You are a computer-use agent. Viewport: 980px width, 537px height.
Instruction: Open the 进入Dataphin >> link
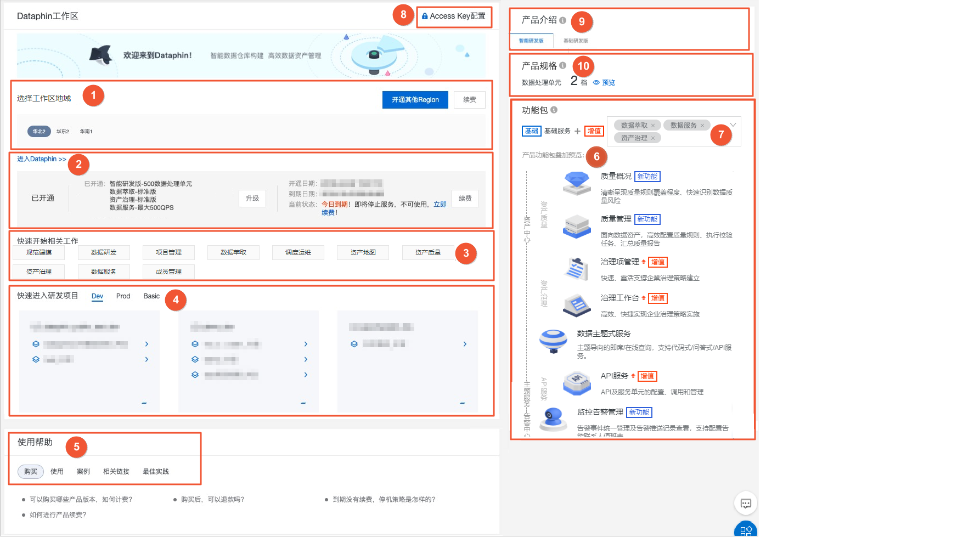(x=41, y=159)
